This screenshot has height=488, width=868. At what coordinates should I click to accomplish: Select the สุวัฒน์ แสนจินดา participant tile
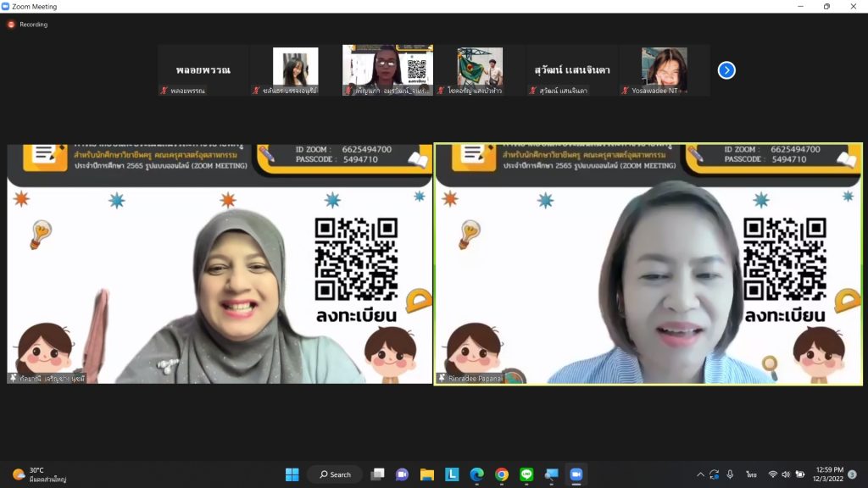[x=572, y=70]
